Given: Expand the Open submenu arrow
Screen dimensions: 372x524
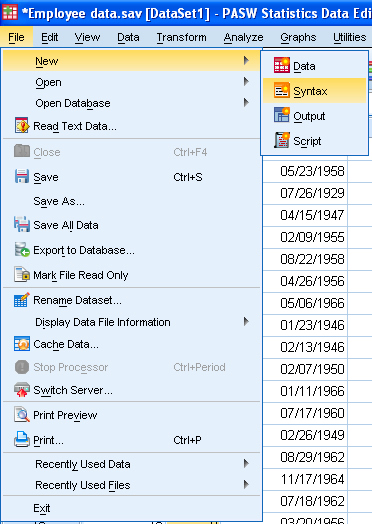Looking at the screenshot, I should pos(246,82).
